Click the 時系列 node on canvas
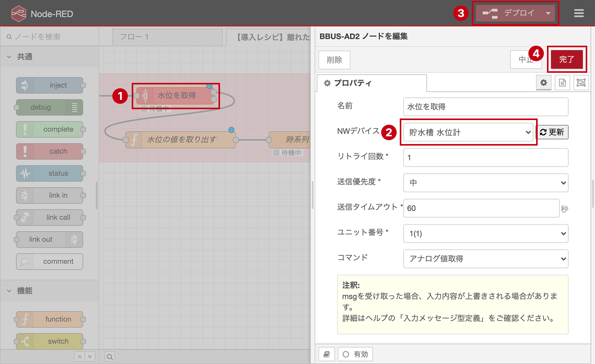595x364 pixels. 289,139
